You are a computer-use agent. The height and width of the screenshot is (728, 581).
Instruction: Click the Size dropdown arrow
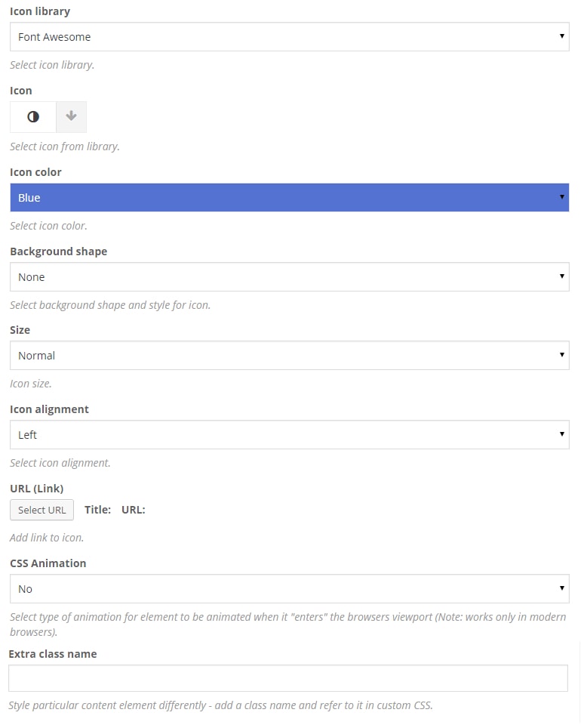point(562,355)
